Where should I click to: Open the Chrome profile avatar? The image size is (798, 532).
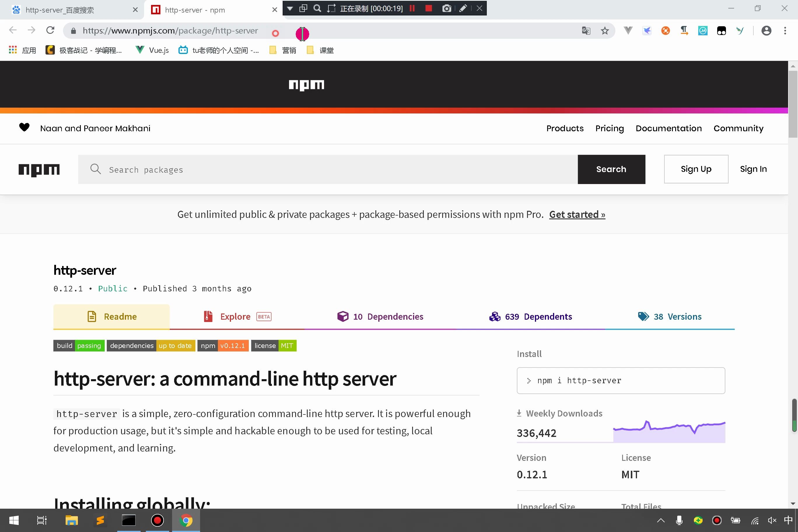tap(766, 31)
